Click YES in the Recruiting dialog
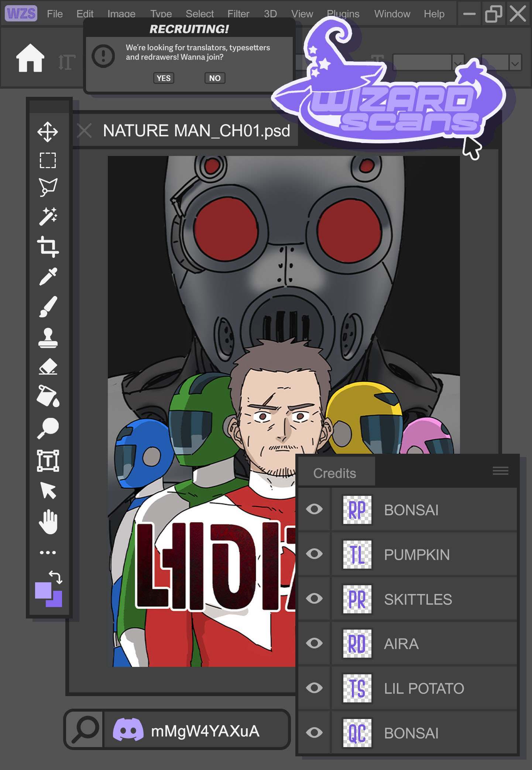This screenshot has width=532, height=770. [164, 78]
